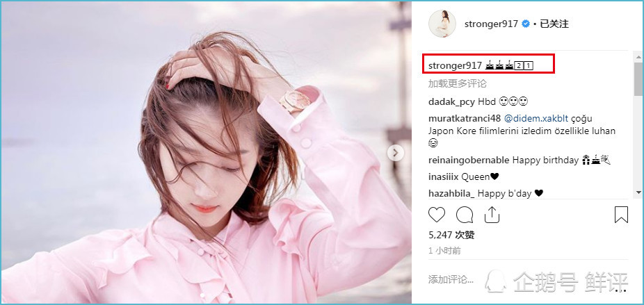This screenshot has width=644, height=305.
Task: Open dadak_pcy commenter profile
Action: click(451, 102)
